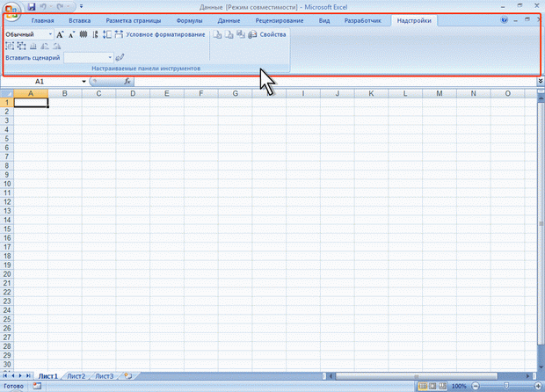The width and height of the screenshot is (545, 392).
Task: Click the Select All corner button
Action: (x=7, y=93)
